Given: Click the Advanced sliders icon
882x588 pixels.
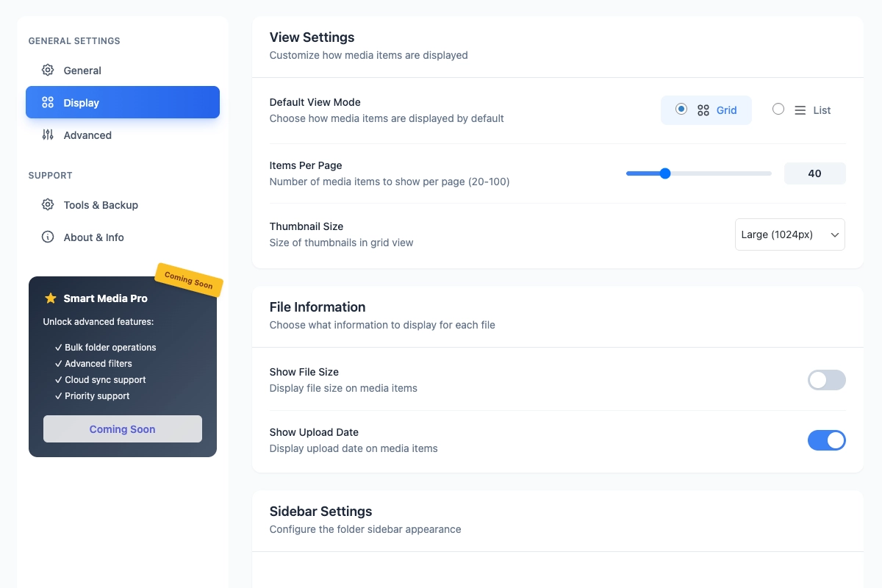Looking at the screenshot, I should coord(48,135).
